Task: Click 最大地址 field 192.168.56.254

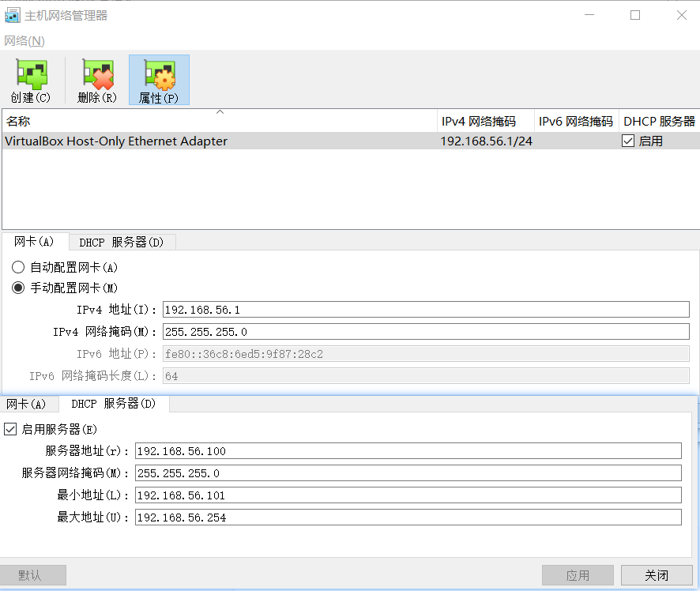Action: (408, 518)
